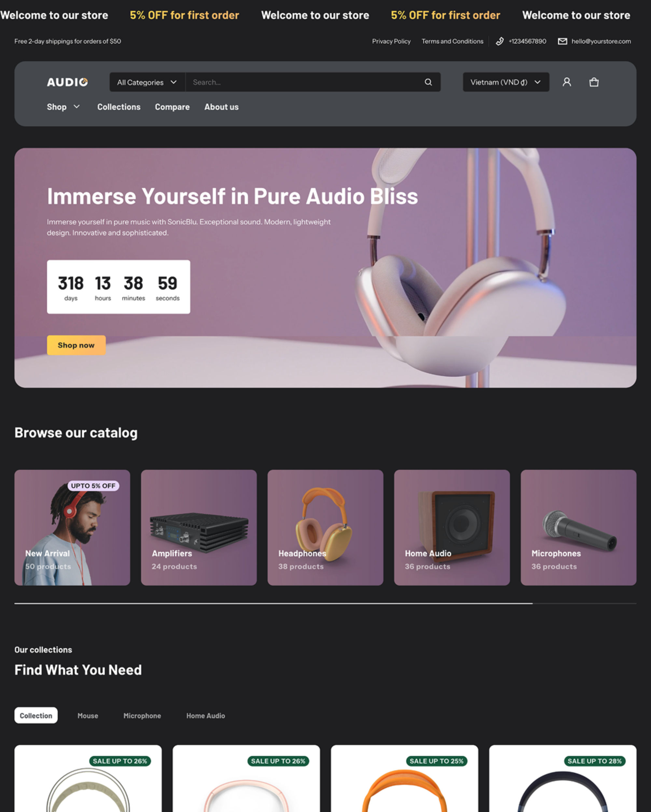Screen dimensions: 651x812
Task: Open Terms and Conditions link
Action: click(x=452, y=41)
